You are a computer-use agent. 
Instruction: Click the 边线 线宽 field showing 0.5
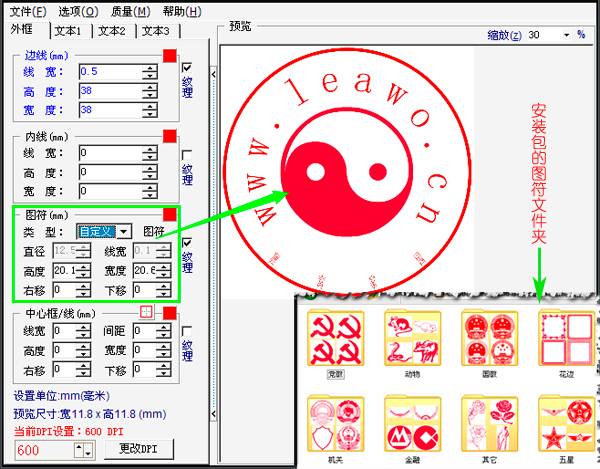pos(111,72)
